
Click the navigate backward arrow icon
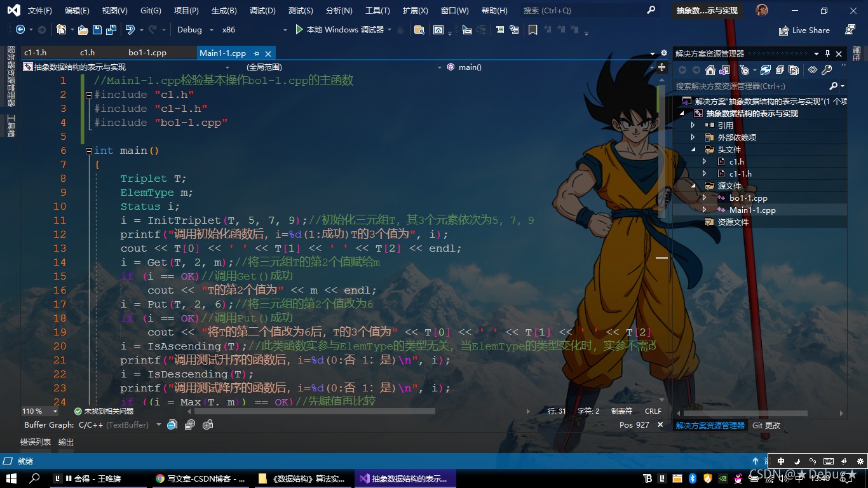point(20,29)
